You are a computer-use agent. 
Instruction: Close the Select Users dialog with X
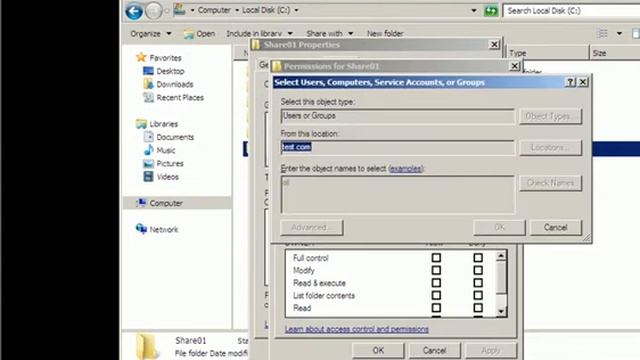coord(583,82)
